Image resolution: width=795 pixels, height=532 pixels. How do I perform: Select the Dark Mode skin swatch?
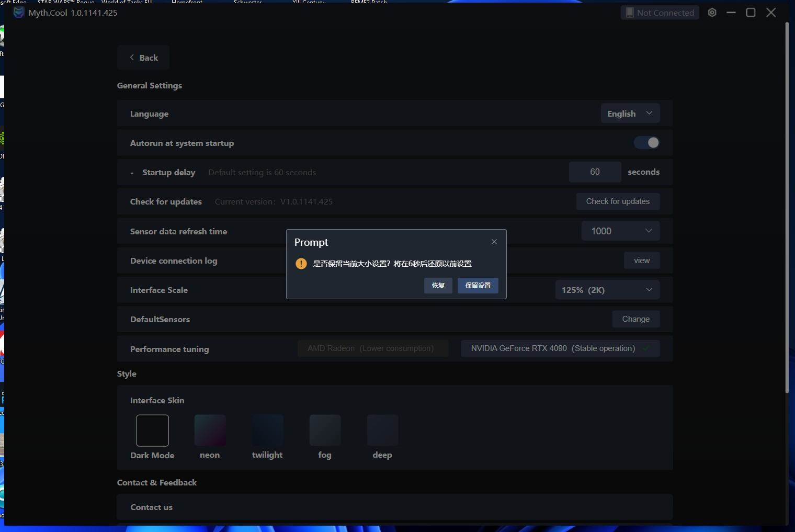(152, 430)
